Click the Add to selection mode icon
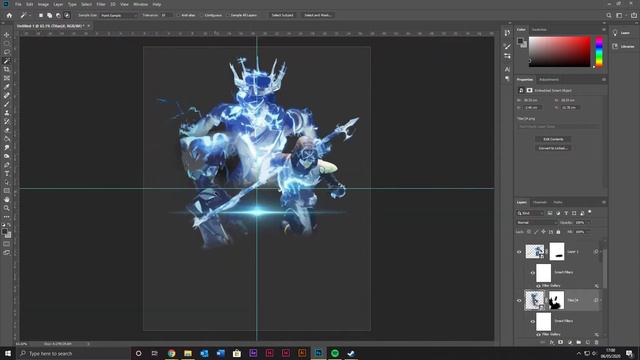The width and height of the screenshot is (640, 360). click(x=49, y=15)
